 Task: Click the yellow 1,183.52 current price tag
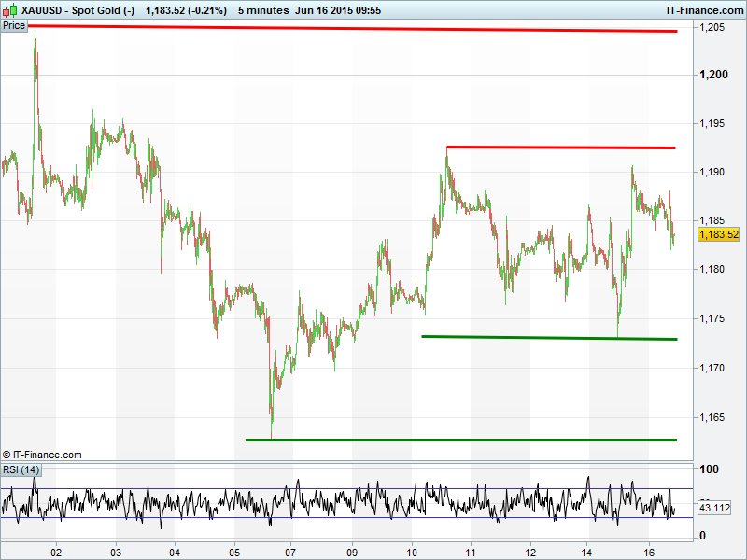[x=718, y=234]
